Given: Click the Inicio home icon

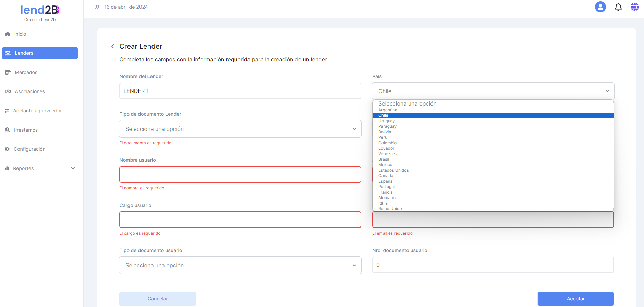Looking at the screenshot, I should [x=8, y=34].
